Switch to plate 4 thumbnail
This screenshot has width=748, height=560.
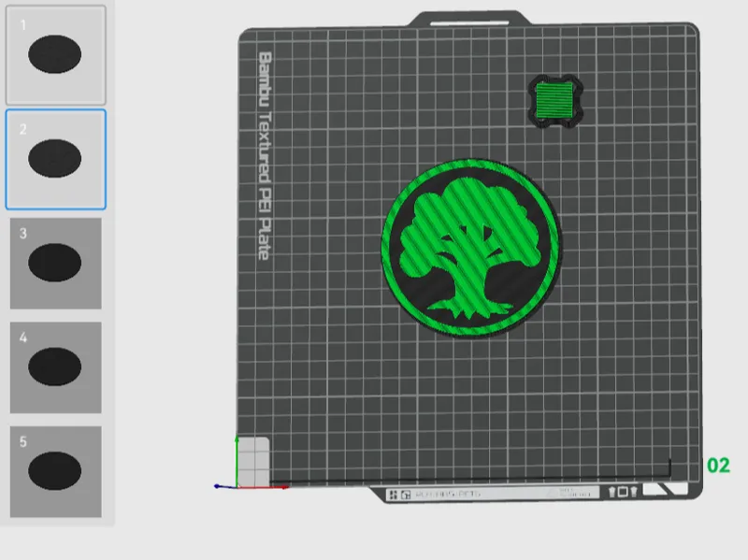click(x=55, y=367)
